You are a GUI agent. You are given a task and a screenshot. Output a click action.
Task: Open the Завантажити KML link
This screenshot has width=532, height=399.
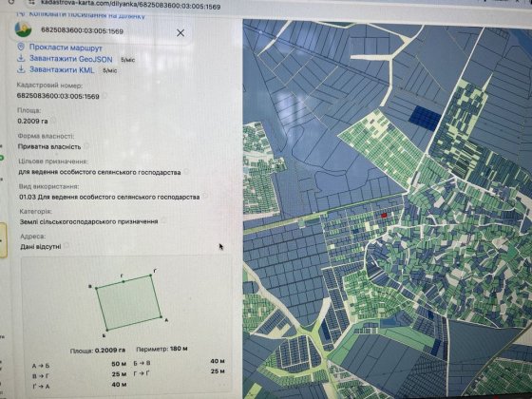(x=62, y=69)
